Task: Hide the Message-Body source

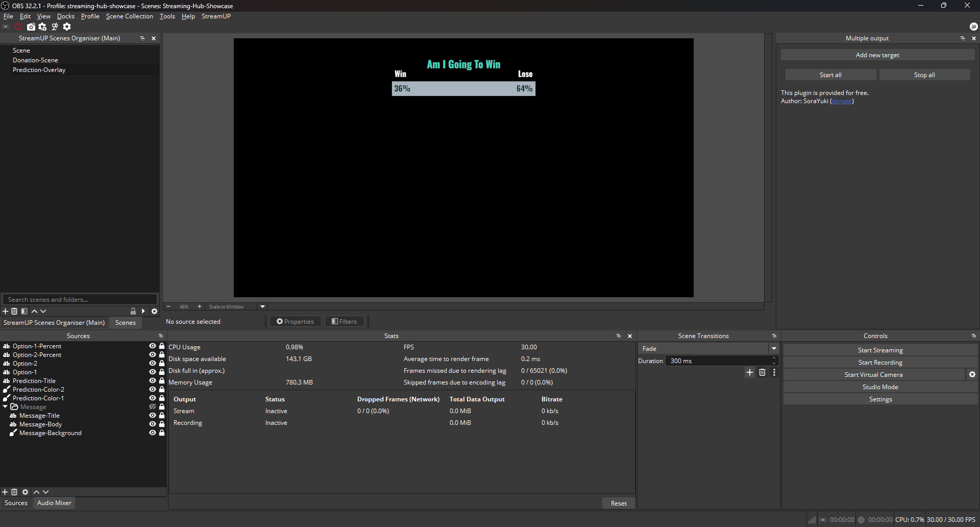Action: pyautogui.click(x=152, y=424)
